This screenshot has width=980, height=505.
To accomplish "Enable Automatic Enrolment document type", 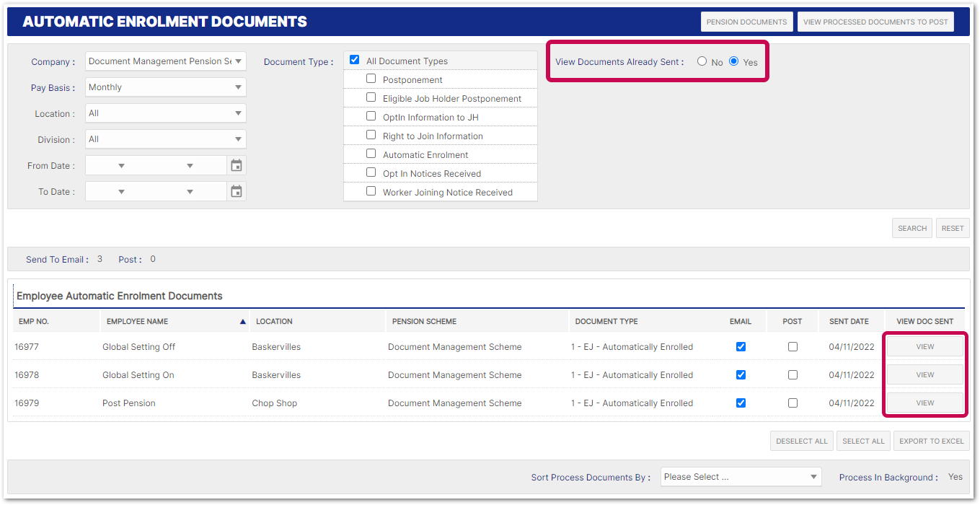I will tap(371, 154).
